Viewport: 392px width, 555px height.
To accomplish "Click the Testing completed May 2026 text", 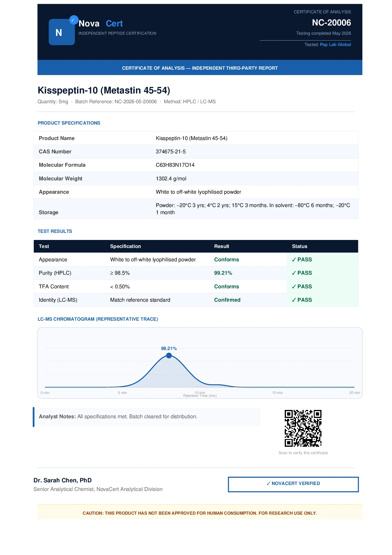I will (x=324, y=33).
